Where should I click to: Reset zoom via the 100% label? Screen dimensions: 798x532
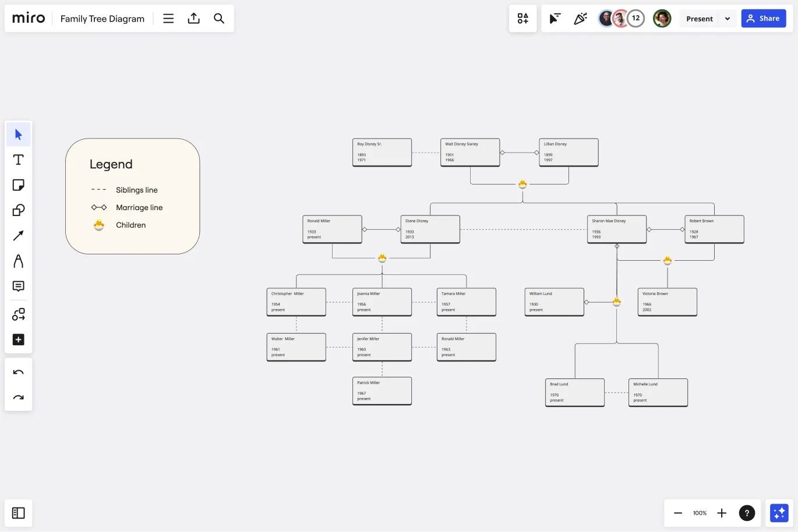[700, 513]
